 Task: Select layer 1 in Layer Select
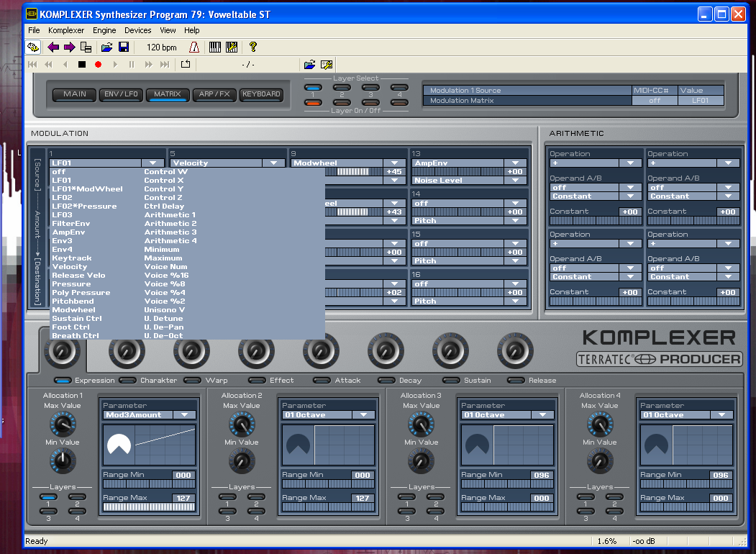[313, 88]
